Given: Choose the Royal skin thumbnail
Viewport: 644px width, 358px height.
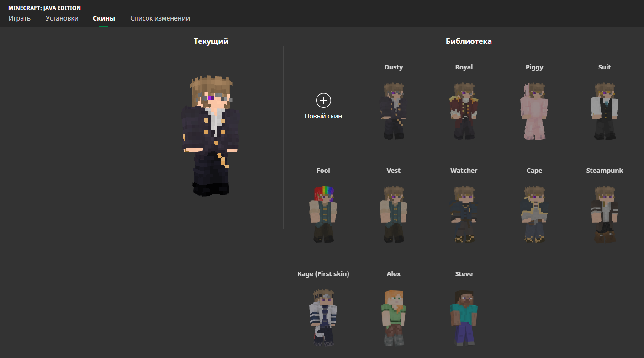Looking at the screenshot, I should tap(464, 111).
